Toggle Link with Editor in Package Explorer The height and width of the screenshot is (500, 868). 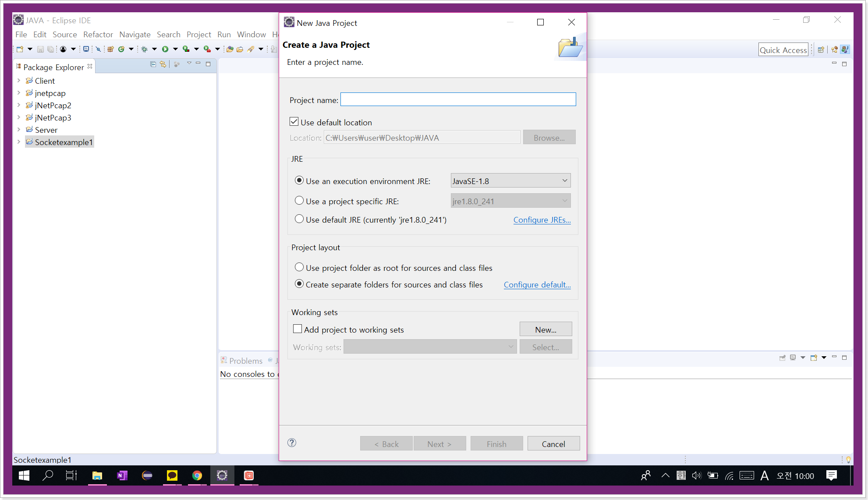[163, 64]
